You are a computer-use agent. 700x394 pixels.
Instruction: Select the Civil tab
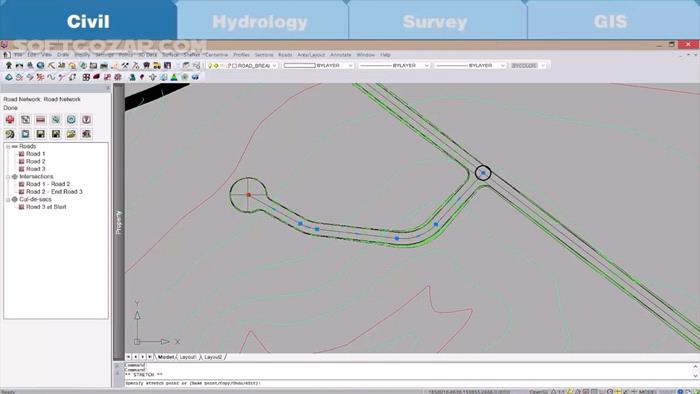88,21
